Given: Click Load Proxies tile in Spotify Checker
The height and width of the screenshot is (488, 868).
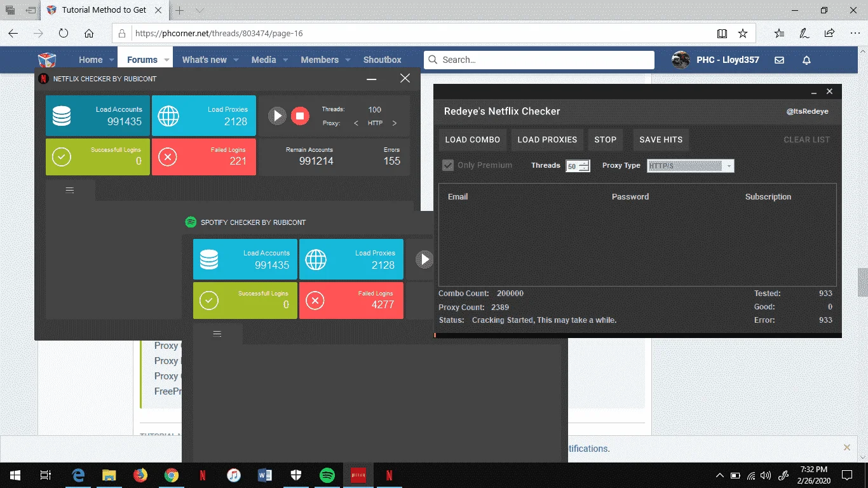Looking at the screenshot, I should click(351, 259).
